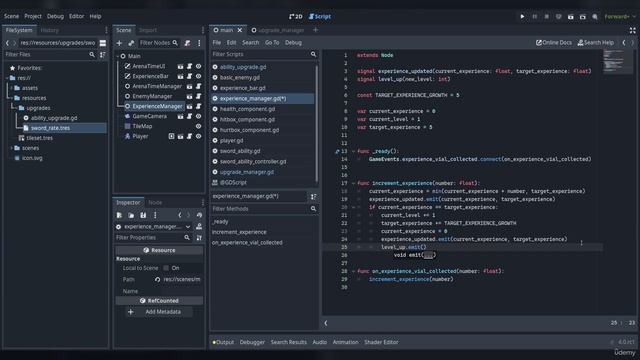Image resolution: width=640 pixels, height=360 pixels.
Task: Open player.gd in script list
Action: 231,141
